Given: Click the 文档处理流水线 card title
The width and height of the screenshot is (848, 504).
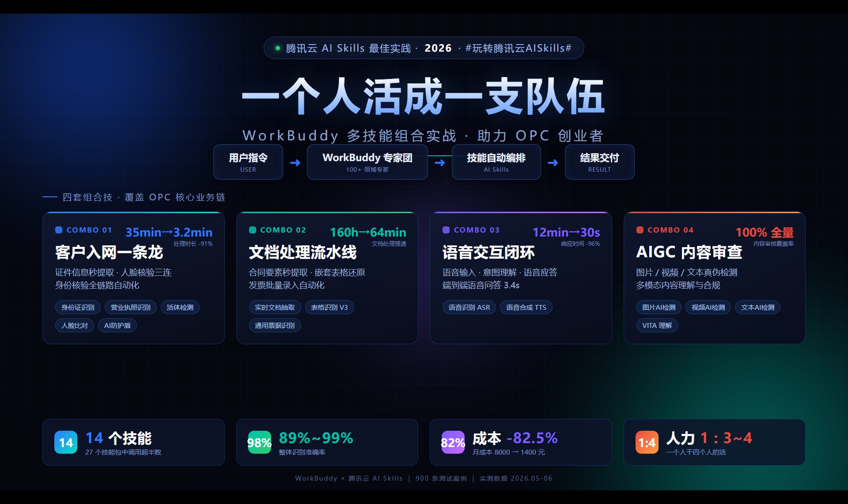Looking at the screenshot, I should click(x=303, y=252).
